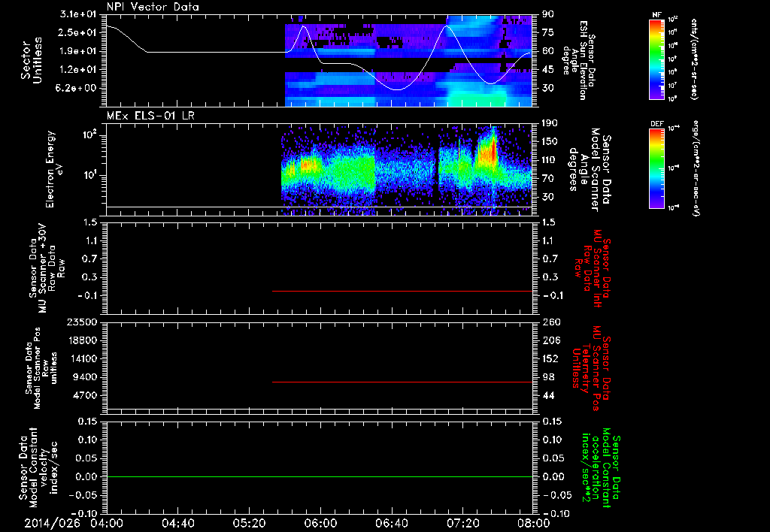Click the 'MU Scanner +30V Raw Data' axis title
The width and height of the screenshot is (770, 532).
click(47, 269)
